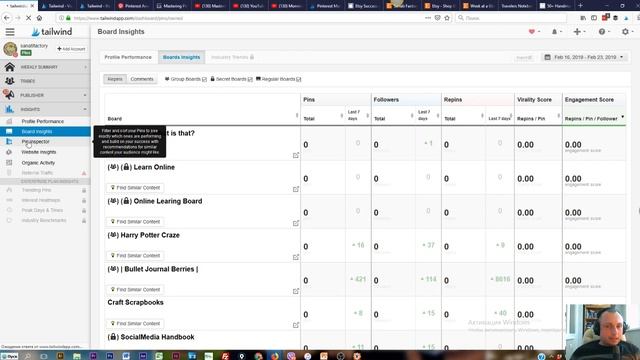Click the plus add icon in header
The height and width of the screenshot is (360, 640).
click(577, 32)
